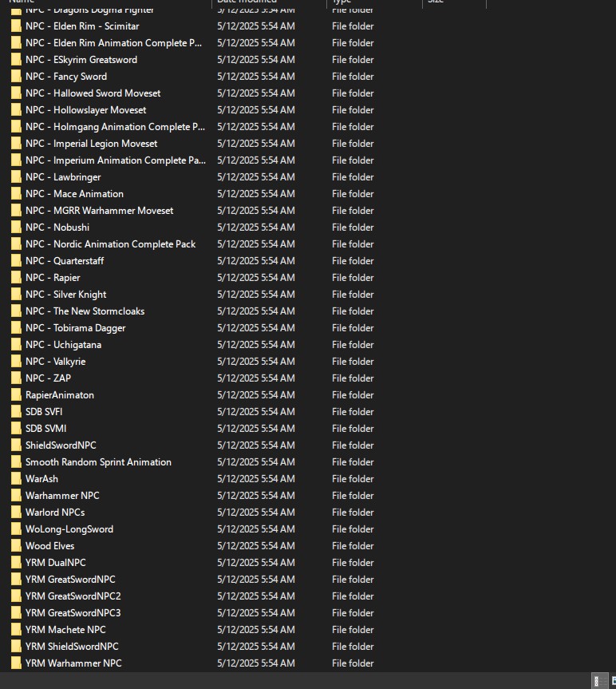This screenshot has height=689, width=616.
Task: Select 'Smooth Random Sprint Animation' folder name
Action: pyautogui.click(x=98, y=462)
